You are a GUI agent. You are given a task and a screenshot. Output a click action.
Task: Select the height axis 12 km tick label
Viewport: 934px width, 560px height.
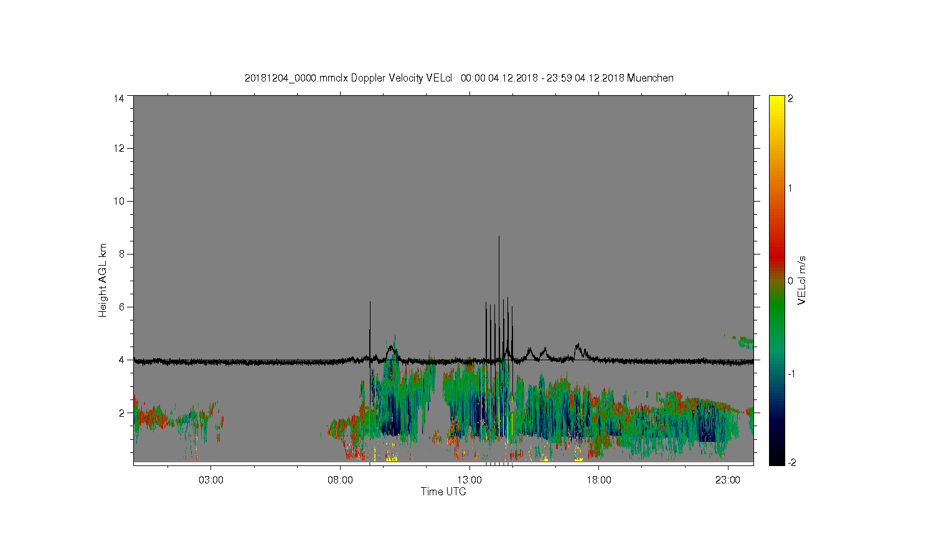pos(119,148)
